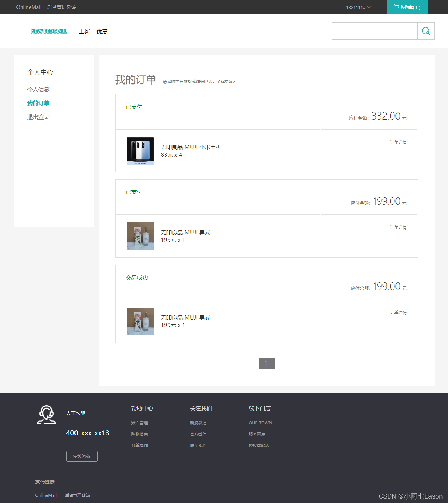Open 订单详情 for the 交易成功 order
This screenshot has width=448, height=503.
coord(398,313)
